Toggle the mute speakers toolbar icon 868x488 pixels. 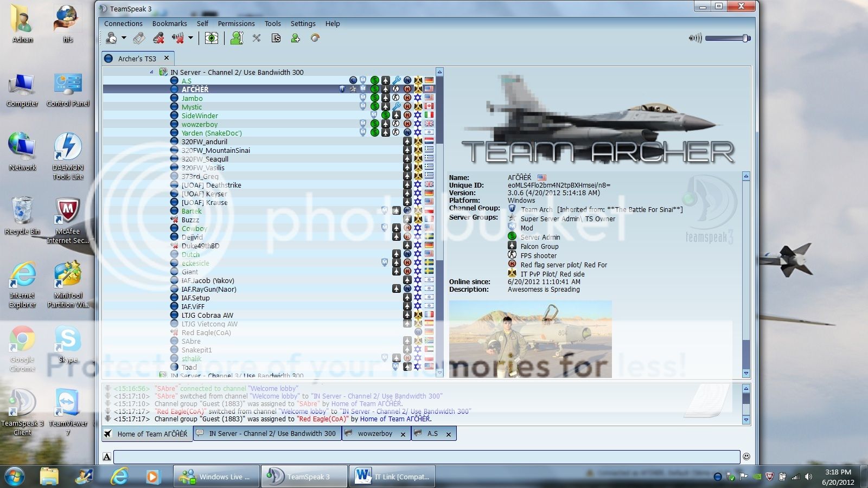pyautogui.click(x=177, y=38)
